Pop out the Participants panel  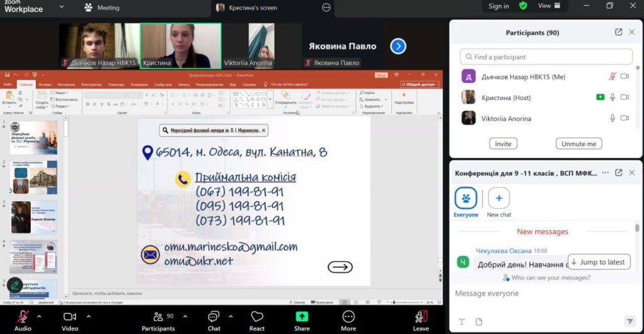pos(618,33)
